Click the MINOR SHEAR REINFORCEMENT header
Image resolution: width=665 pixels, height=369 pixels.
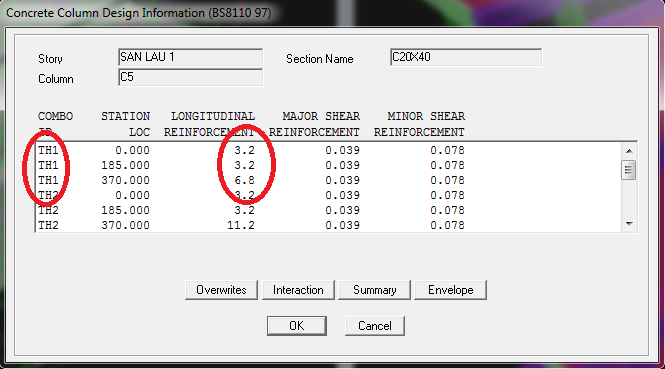pyautogui.click(x=419, y=124)
